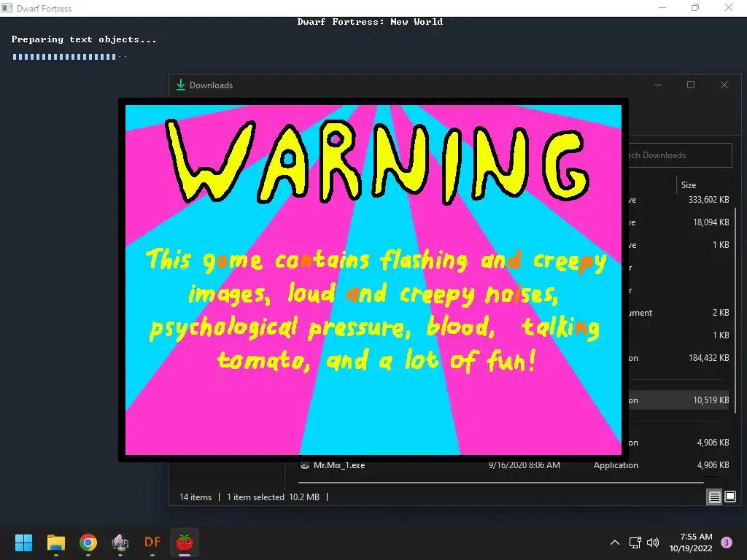Minimize the Dwarf Fortress window
This screenshot has width=747, height=560.
(662, 7)
